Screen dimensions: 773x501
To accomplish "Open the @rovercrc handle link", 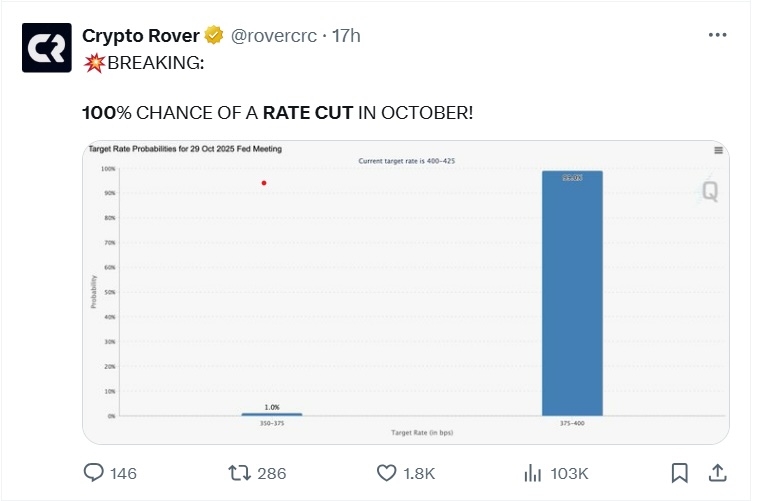I will pyautogui.click(x=274, y=36).
